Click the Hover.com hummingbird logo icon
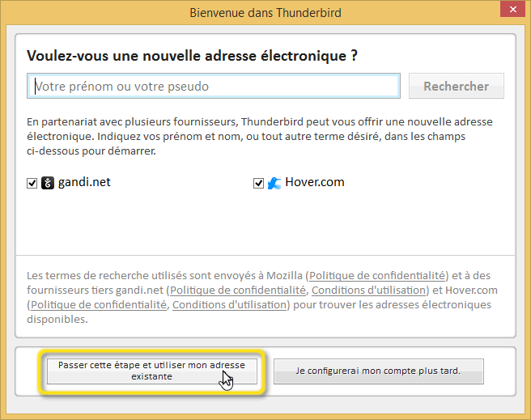Screen dimensions: 531x420 point(274,183)
